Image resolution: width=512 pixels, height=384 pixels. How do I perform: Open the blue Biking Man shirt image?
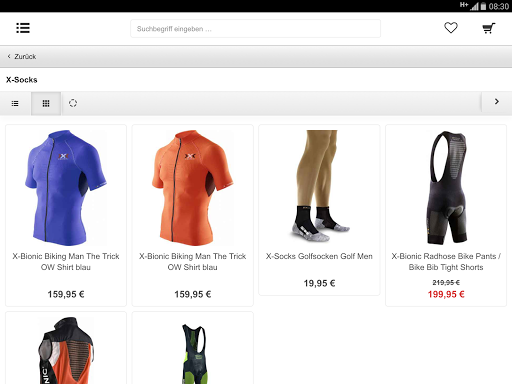[x=66, y=188]
